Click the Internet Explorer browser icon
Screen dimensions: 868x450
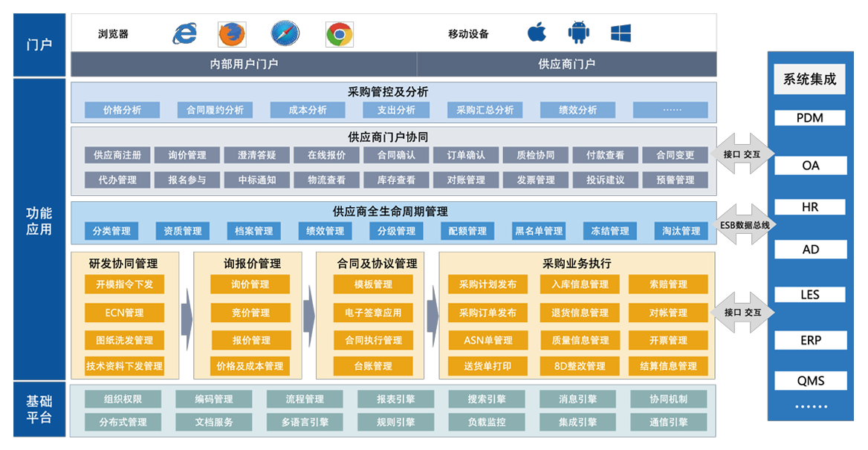185,33
